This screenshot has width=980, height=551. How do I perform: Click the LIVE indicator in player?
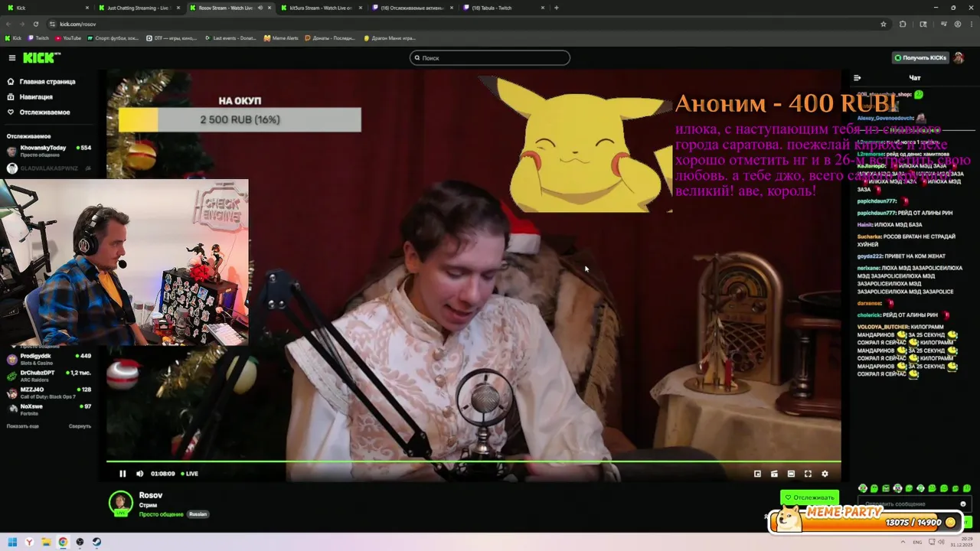click(x=189, y=474)
